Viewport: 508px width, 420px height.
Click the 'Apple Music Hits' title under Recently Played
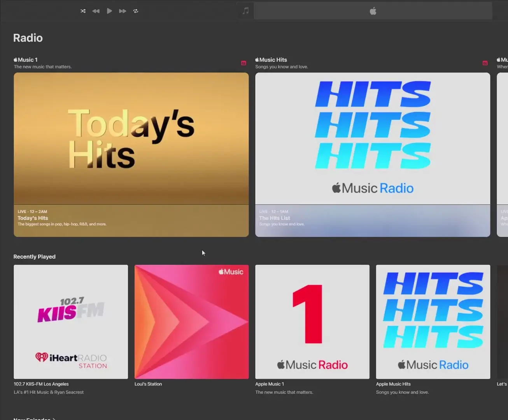(393, 384)
